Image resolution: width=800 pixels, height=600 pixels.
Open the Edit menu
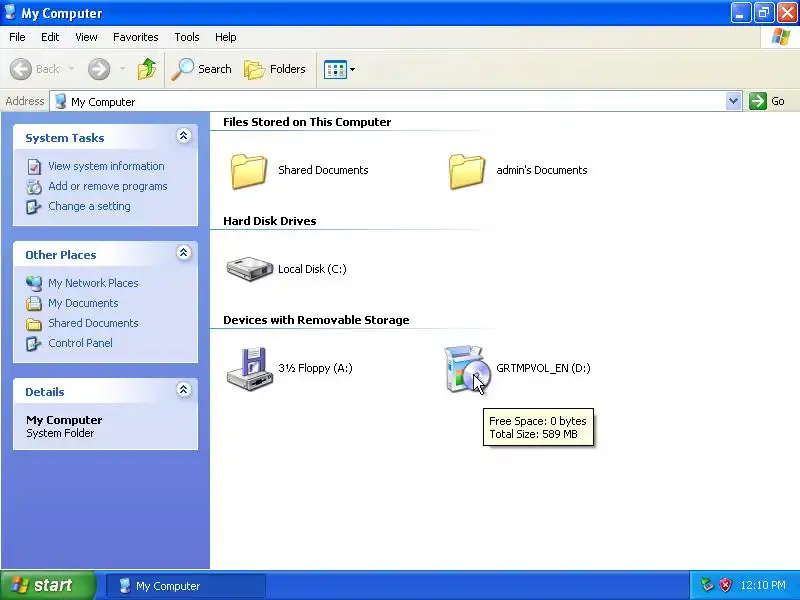pos(50,37)
